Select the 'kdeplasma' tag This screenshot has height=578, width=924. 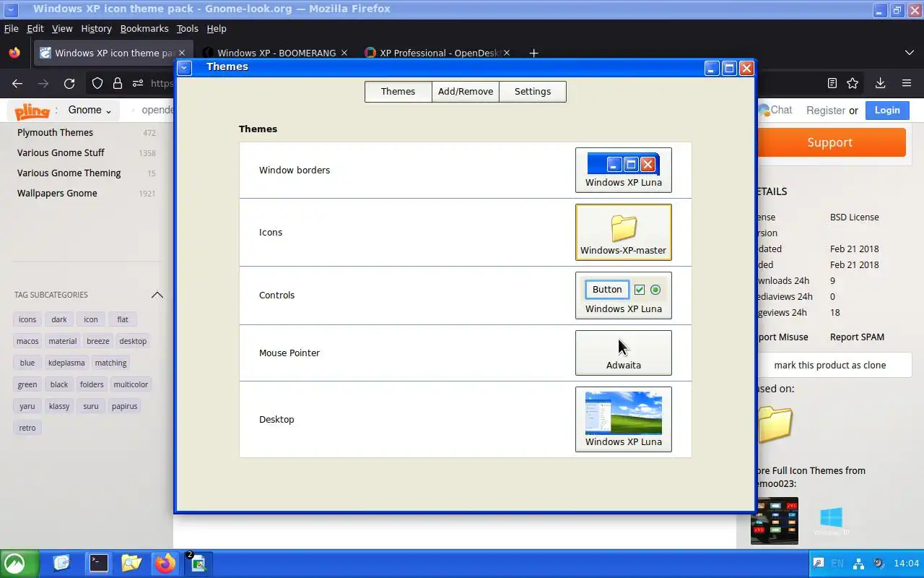(x=66, y=363)
